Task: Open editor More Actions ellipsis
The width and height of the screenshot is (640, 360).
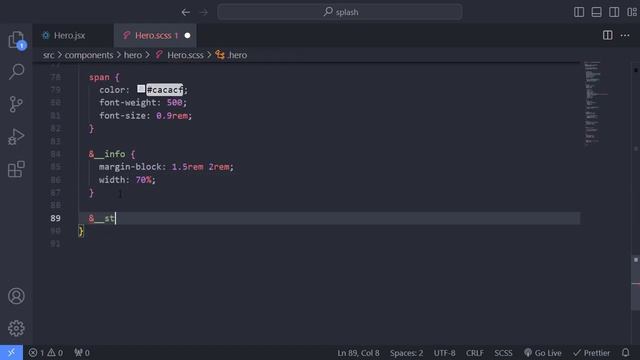Action: point(625,36)
